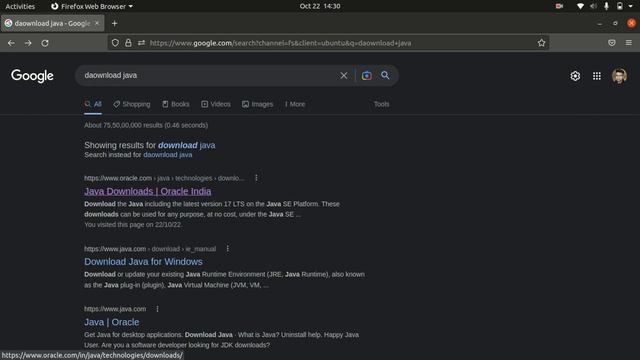Switch to the Images tab
The height and width of the screenshot is (360, 640).
coord(258,104)
